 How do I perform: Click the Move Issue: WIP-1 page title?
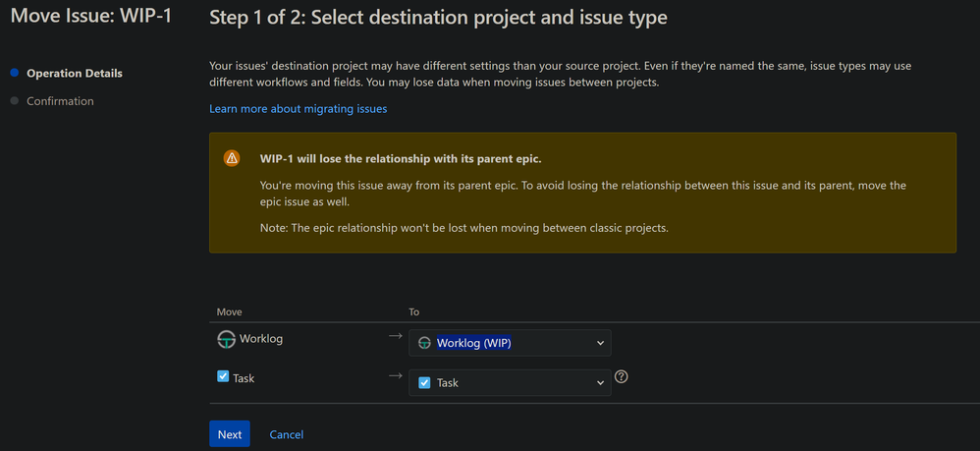pos(91,17)
